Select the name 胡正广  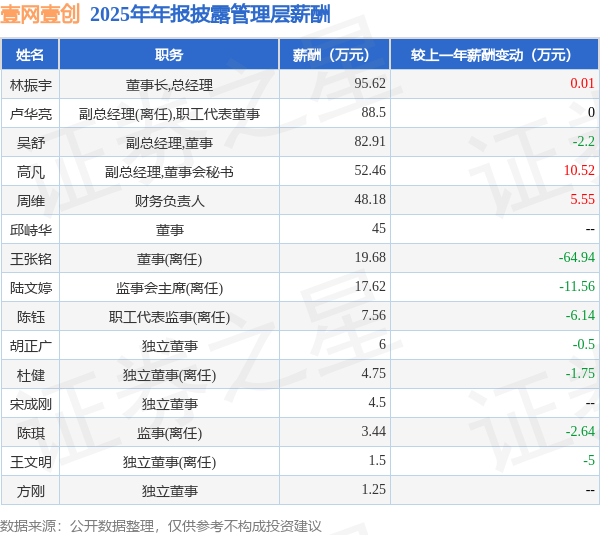click(x=31, y=346)
